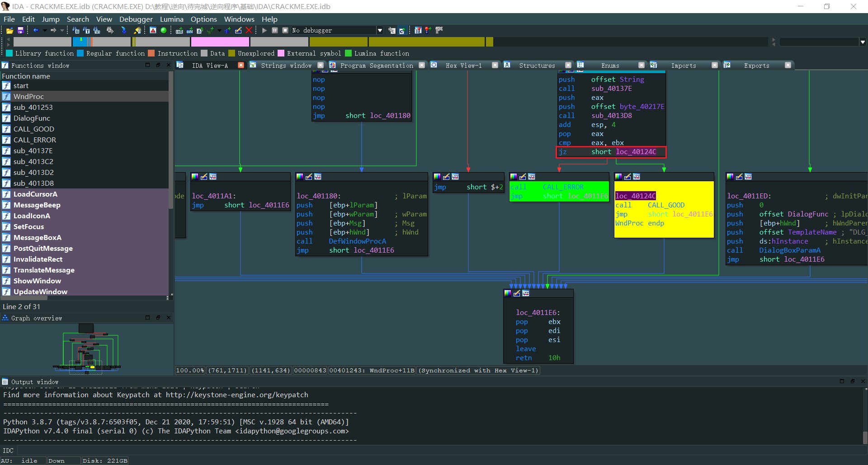This screenshot has width=868, height=465.
Task: Click the Save database toolbar icon
Action: pyautogui.click(x=20, y=30)
